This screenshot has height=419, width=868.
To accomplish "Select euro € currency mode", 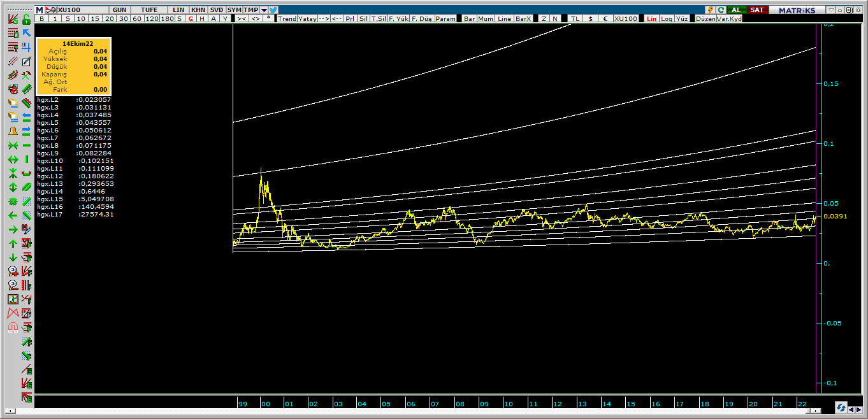I will pyautogui.click(x=605, y=18).
